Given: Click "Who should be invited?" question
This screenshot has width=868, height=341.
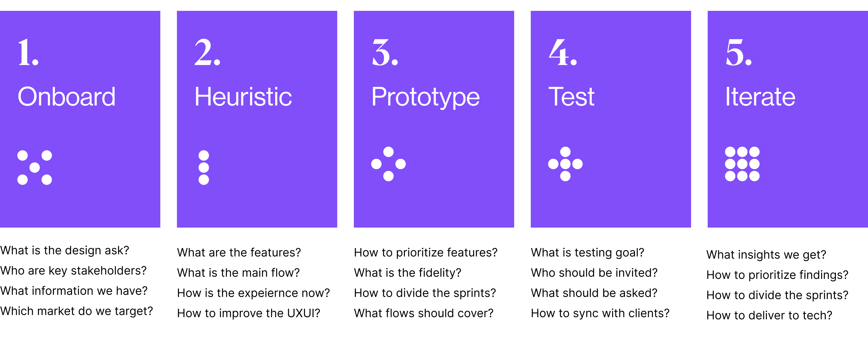Looking at the screenshot, I should 594,273.
